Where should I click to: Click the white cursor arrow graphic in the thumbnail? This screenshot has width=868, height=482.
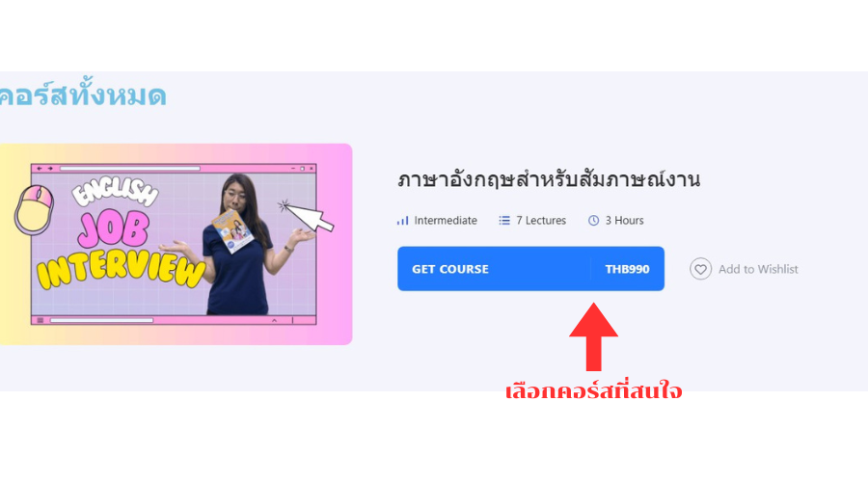click(x=308, y=216)
